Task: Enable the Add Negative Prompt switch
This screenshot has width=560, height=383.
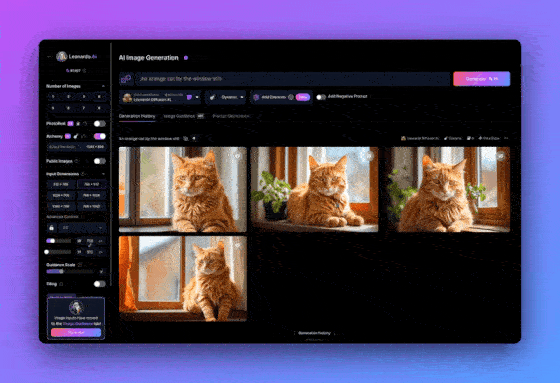Action: coord(321,97)
